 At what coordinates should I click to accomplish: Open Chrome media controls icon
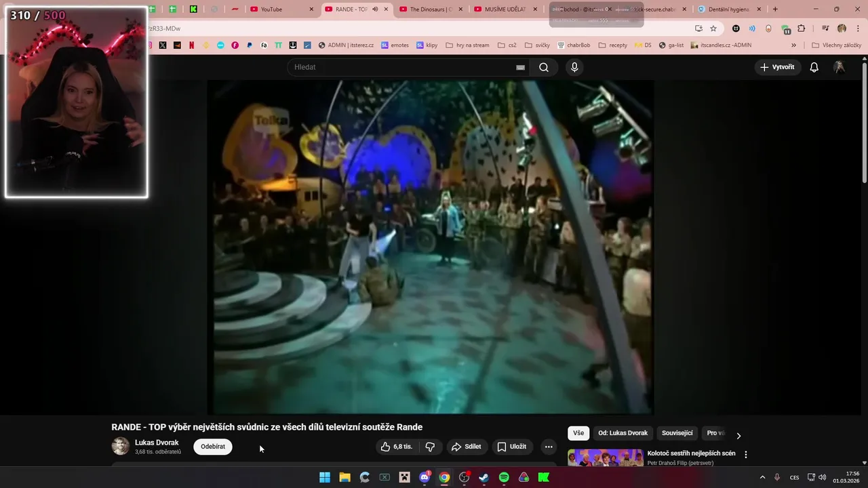[825, 28]
